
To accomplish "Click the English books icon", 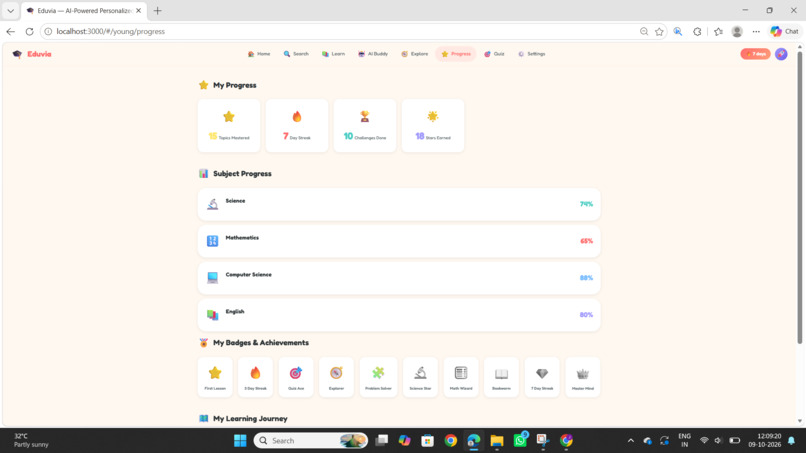I will pos(212,315).
